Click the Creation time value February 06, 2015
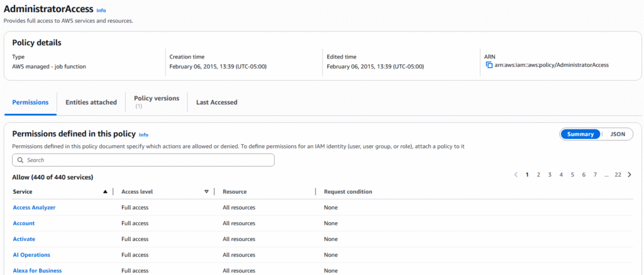Viewport: 644px width, 275px height. pyautogui.click(x=218, y=66)
